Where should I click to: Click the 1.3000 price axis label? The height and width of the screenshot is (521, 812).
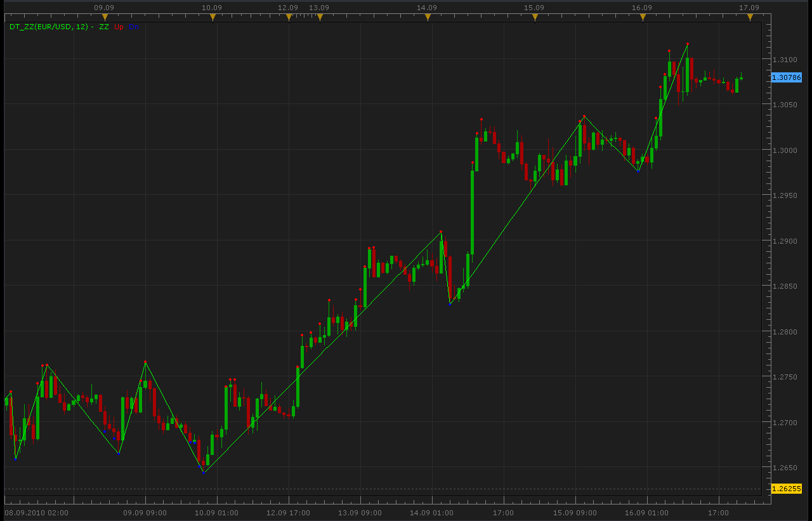(784, 150)
